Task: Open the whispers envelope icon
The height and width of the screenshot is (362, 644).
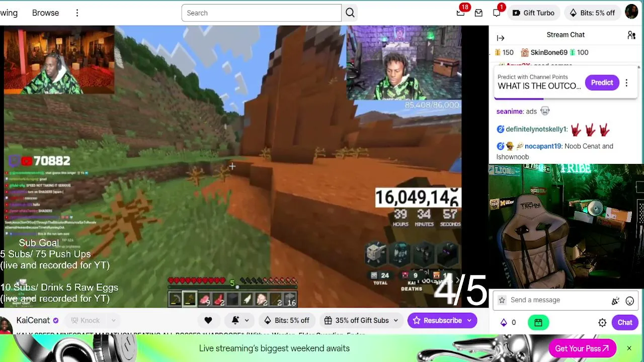Action: click(478, 13)
